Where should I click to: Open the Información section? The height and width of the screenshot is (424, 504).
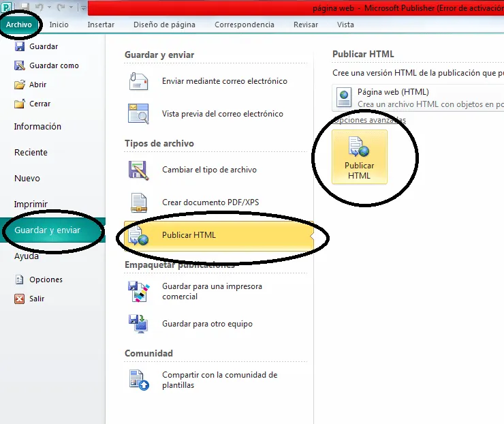(37, 126)
